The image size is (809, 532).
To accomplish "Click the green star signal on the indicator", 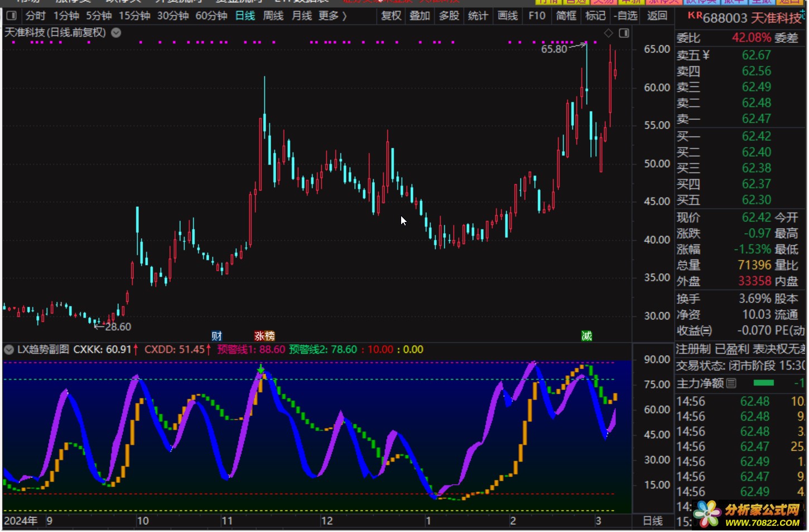I will click(261, 369).
